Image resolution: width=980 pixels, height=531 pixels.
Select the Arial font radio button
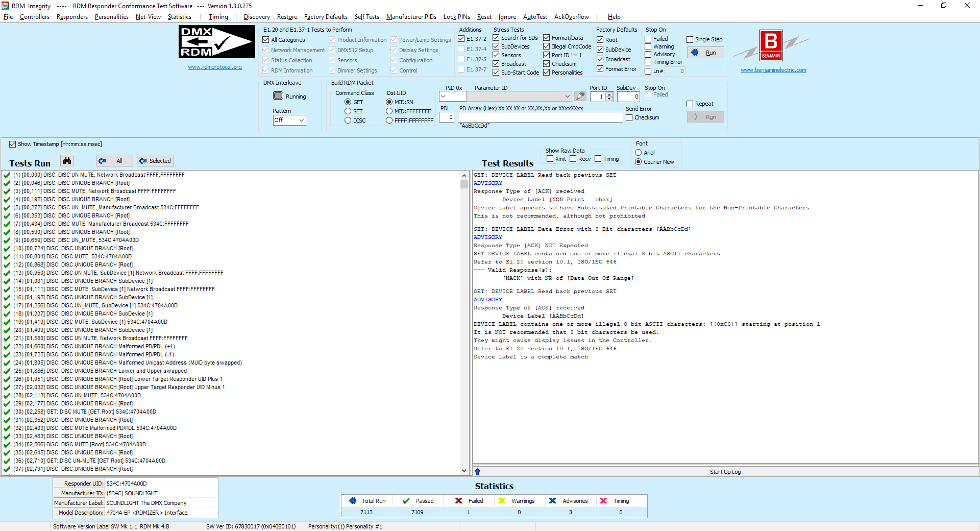click(x=638, y=153)
